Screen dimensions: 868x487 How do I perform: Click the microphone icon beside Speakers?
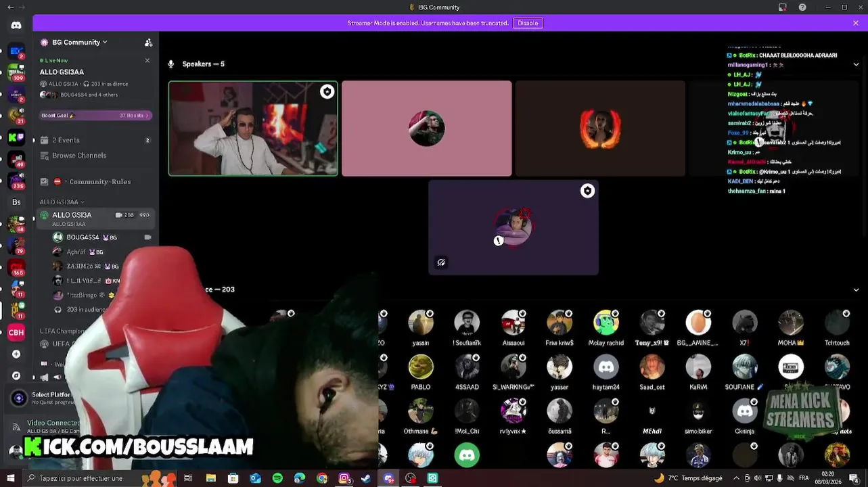coord(170,64)
